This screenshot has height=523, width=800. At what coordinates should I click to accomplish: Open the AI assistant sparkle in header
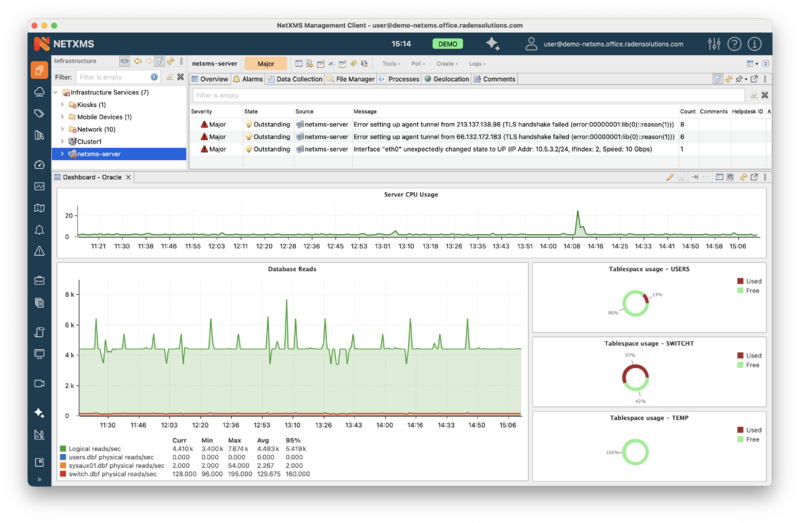point(493,44)
